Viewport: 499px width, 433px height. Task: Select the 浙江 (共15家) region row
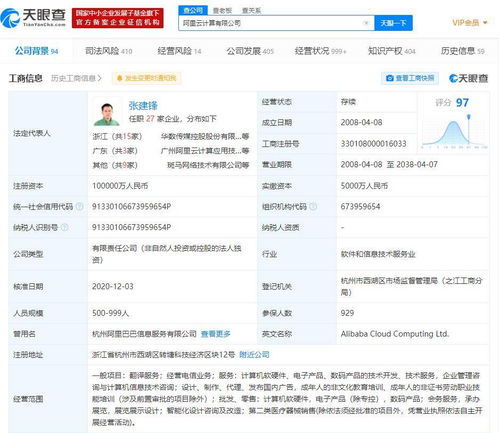[117, 136]
